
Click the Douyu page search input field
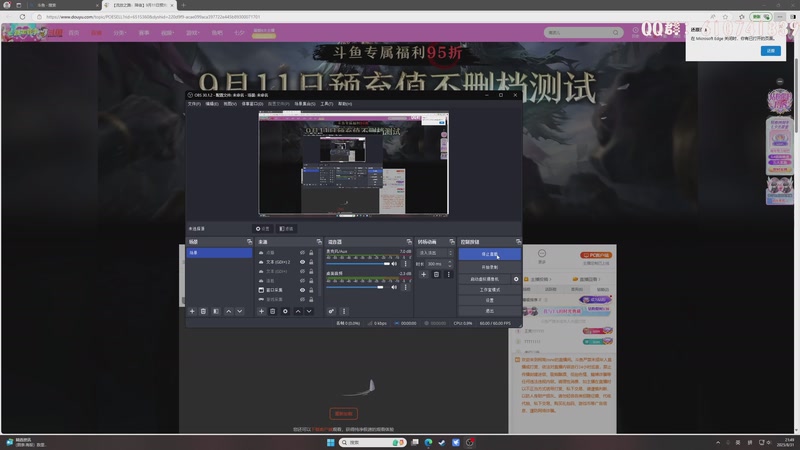click(x=578, y=33)
